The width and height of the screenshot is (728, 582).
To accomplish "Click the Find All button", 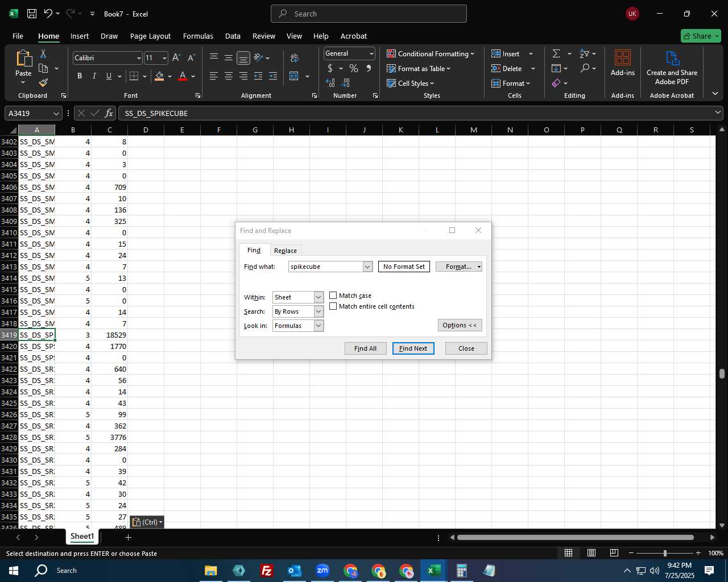I will click(x=365, y=348).
